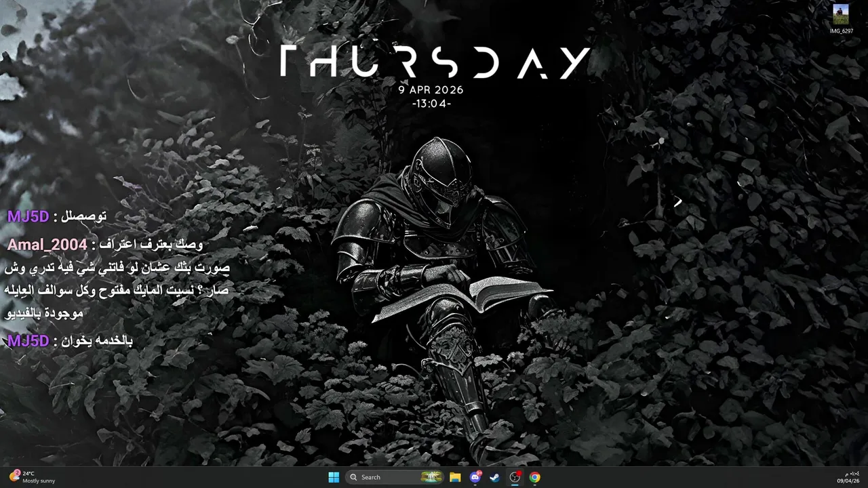Open Google Chrome from the taskbar
Viewport: 868px width, 488px height.
coord(535,477)
